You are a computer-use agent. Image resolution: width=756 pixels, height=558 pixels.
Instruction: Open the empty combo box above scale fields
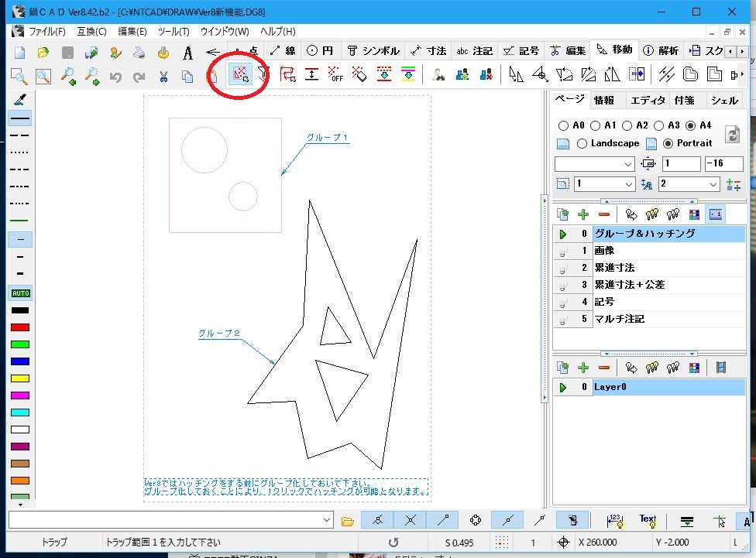(x=594, y=164)
